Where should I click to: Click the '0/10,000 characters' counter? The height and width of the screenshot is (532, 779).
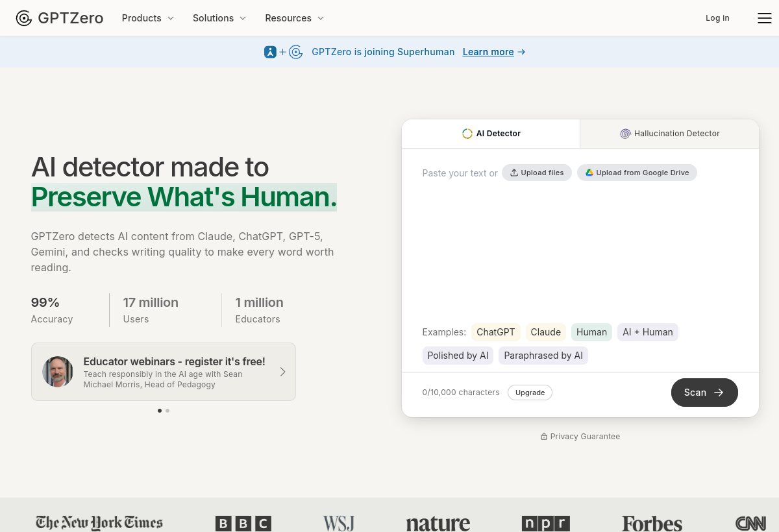point(461,393)
